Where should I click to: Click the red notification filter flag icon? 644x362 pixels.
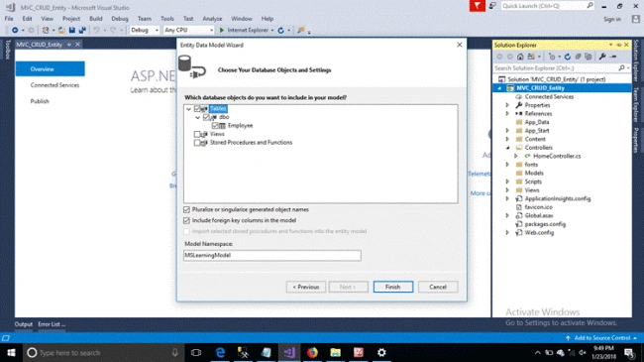click(x=478, y=6)
